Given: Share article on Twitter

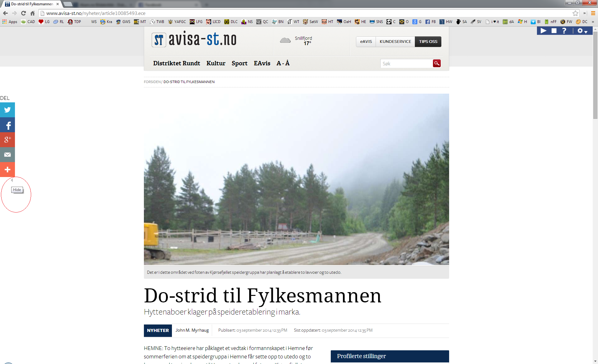Looking at the screenshot, I should tap(7, 110).
